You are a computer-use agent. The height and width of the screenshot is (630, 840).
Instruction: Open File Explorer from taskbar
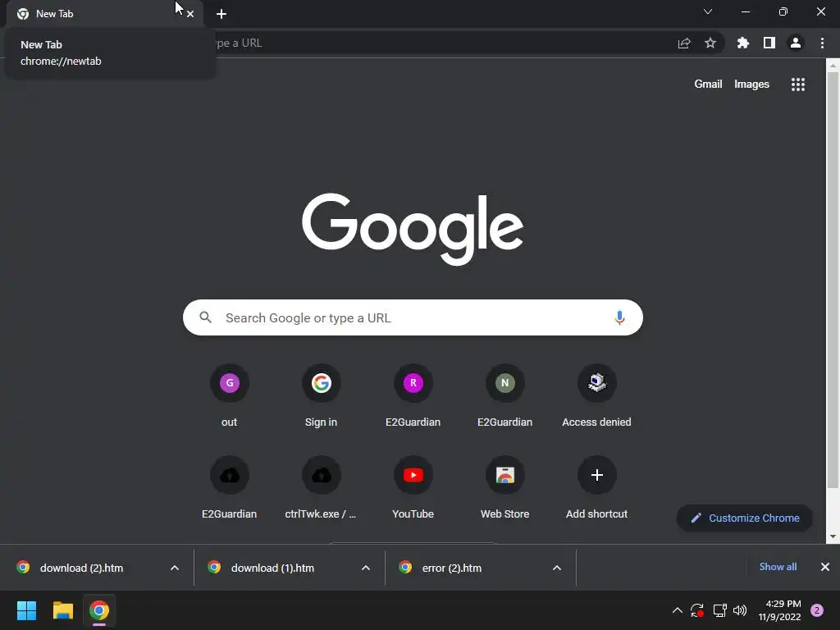click(x=62, y=610)
